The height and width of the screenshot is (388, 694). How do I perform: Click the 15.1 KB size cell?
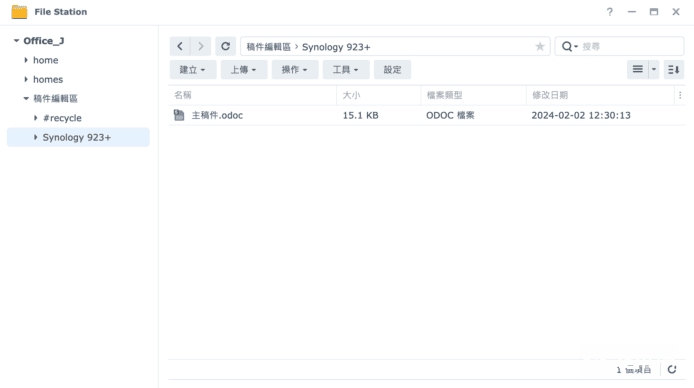coord(360,115)
